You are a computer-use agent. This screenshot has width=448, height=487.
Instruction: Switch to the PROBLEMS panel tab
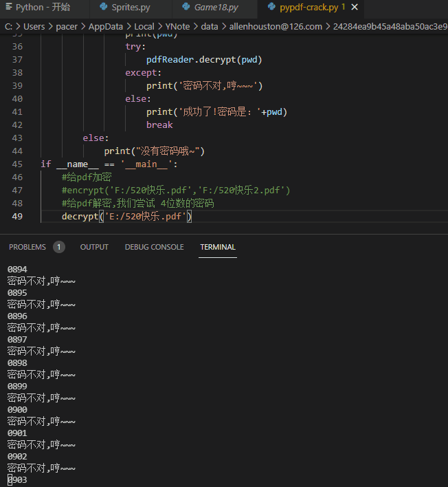pyautogui.click(x=27, y=247)
